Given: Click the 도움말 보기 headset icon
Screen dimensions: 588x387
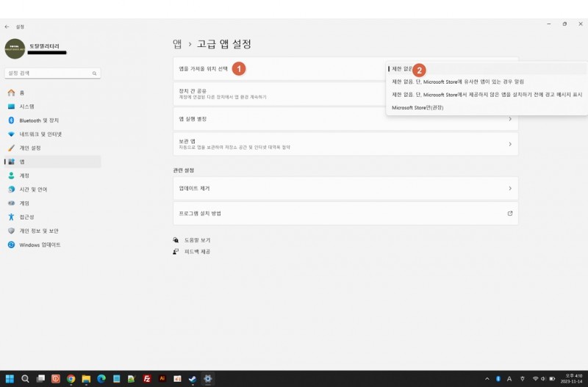Looking at the screenshot, I should 176,240.
